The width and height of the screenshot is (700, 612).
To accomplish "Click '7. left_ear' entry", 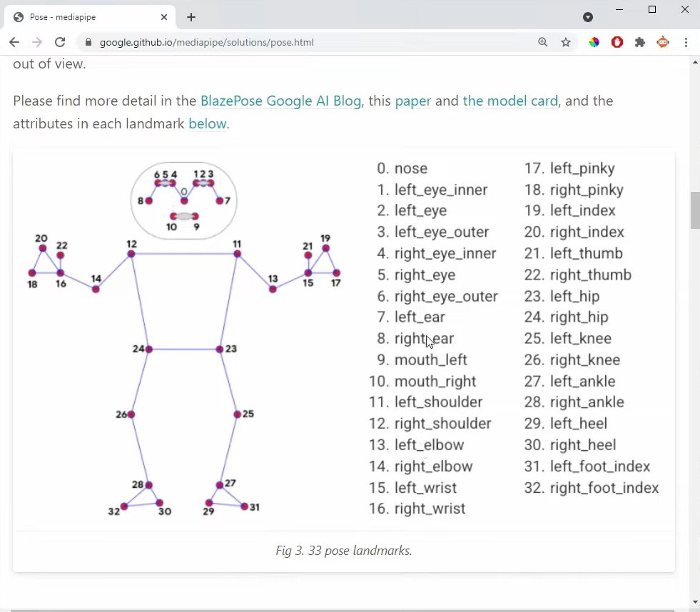I will [x=411, y=317].
